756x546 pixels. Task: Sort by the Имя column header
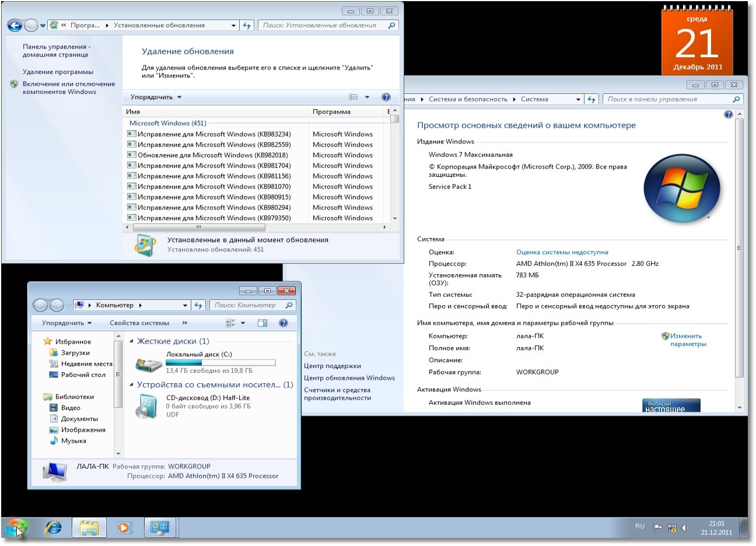[216, 111]
